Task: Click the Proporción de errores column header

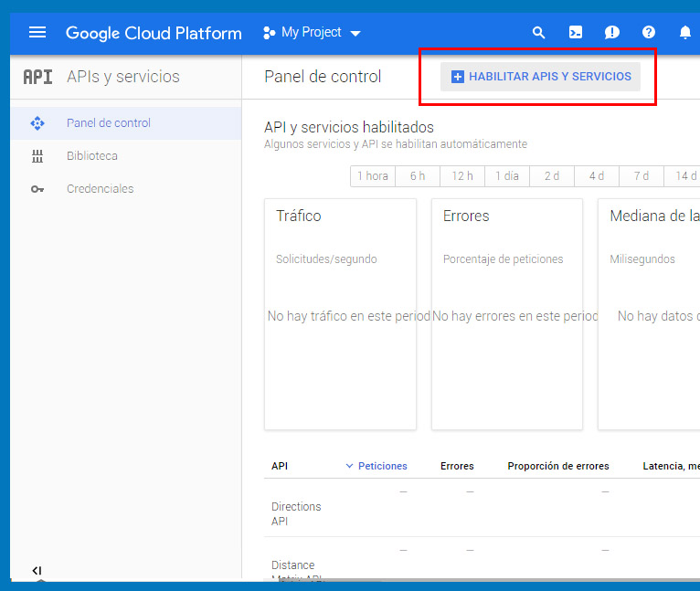Action: tap(558, 466)
